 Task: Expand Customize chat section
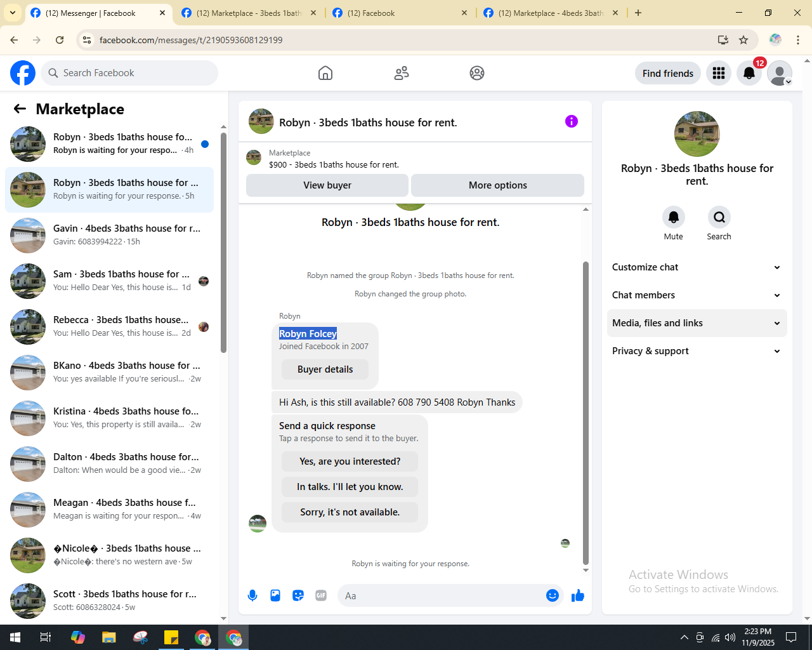tap(697, 267)
